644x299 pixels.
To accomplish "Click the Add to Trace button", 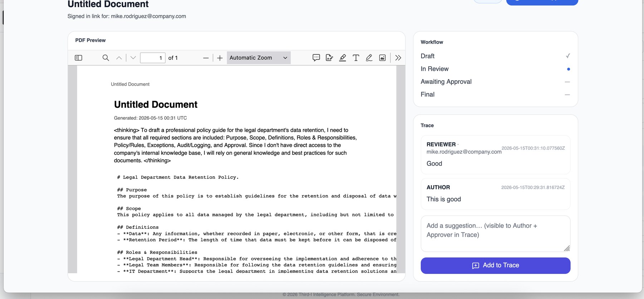I will coord(496,265).
